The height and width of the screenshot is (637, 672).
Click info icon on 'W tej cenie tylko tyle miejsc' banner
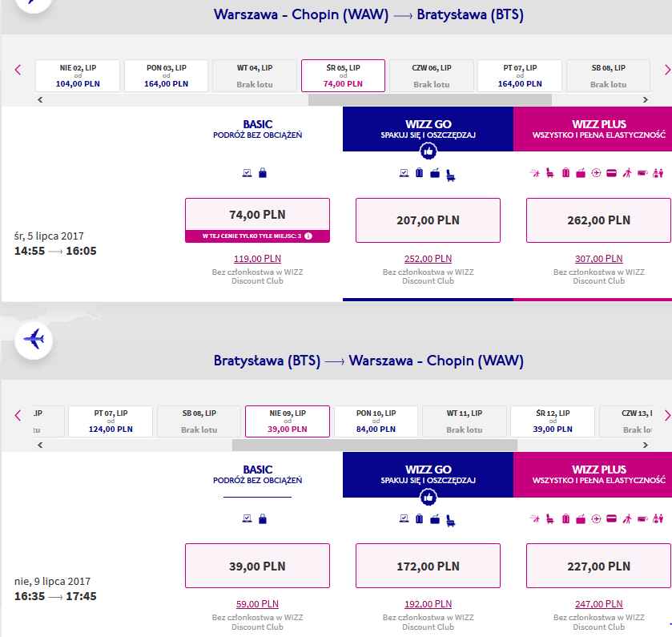pyautogui.click(x=308, y=236)
